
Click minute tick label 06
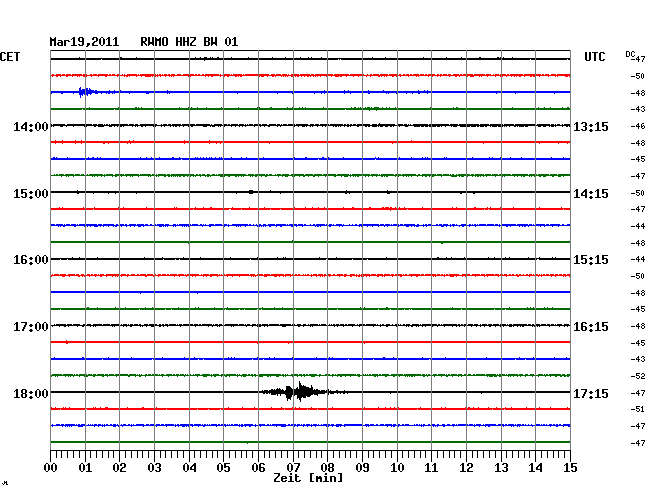click(x=258, y=468)
